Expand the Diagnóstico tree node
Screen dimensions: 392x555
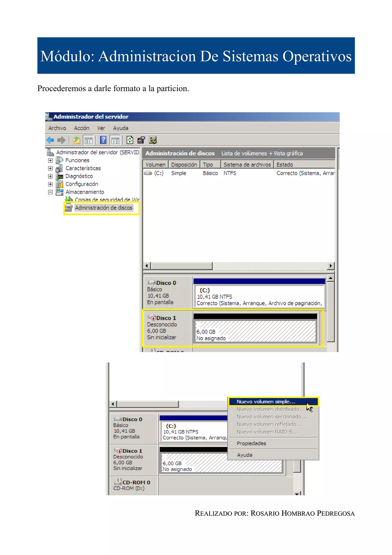pos(50,176)
